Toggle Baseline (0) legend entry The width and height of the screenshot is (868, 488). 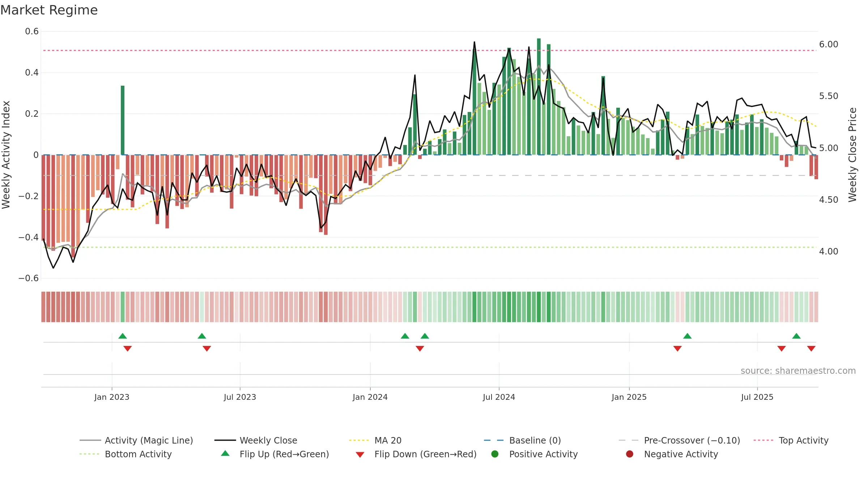[x=522, y=440]
